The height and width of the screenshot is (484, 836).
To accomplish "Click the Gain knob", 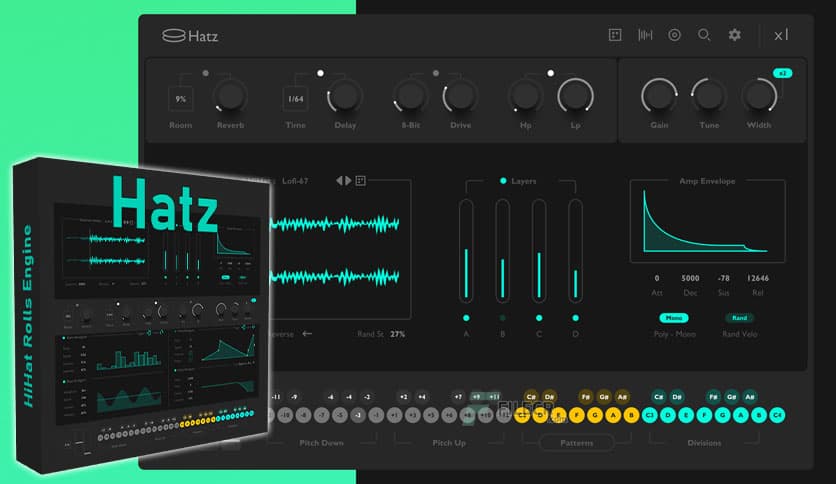I will [659, 96].
